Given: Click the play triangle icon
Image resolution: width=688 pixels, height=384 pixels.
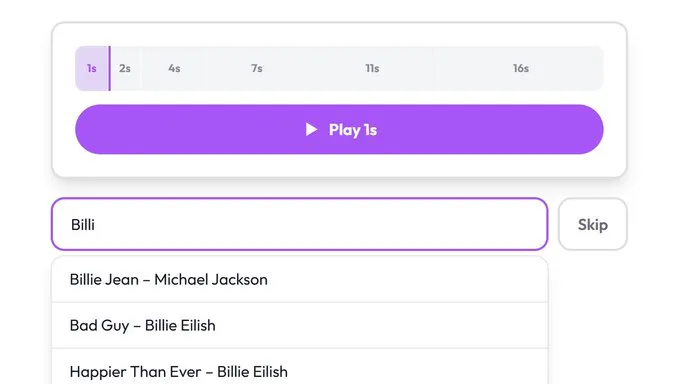Looking at the screenshot, I should (311, 129).
